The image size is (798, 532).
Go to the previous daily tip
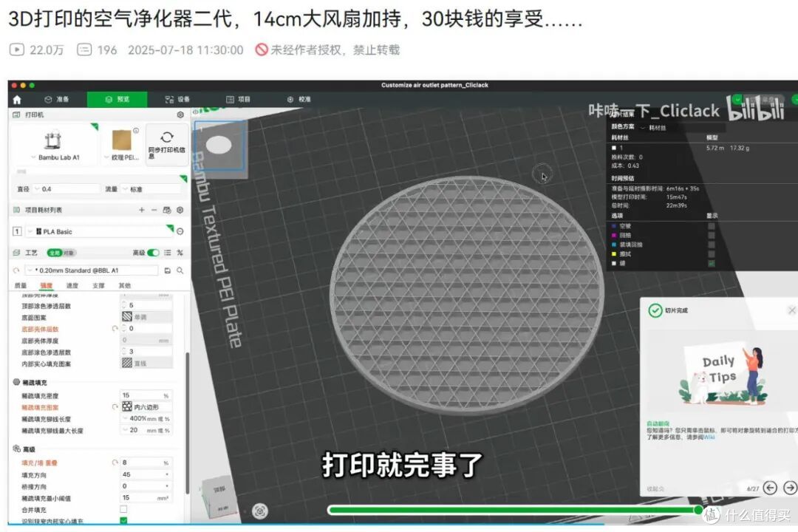click(770, 488)
